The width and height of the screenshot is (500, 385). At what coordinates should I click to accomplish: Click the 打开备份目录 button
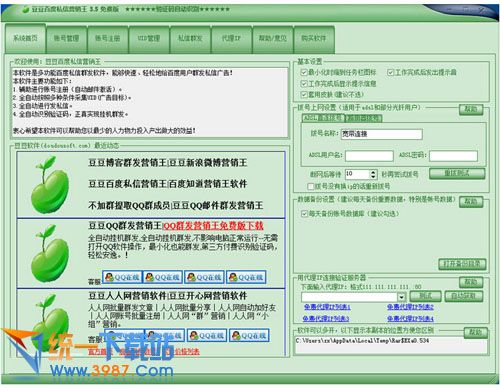coord(462,264)
